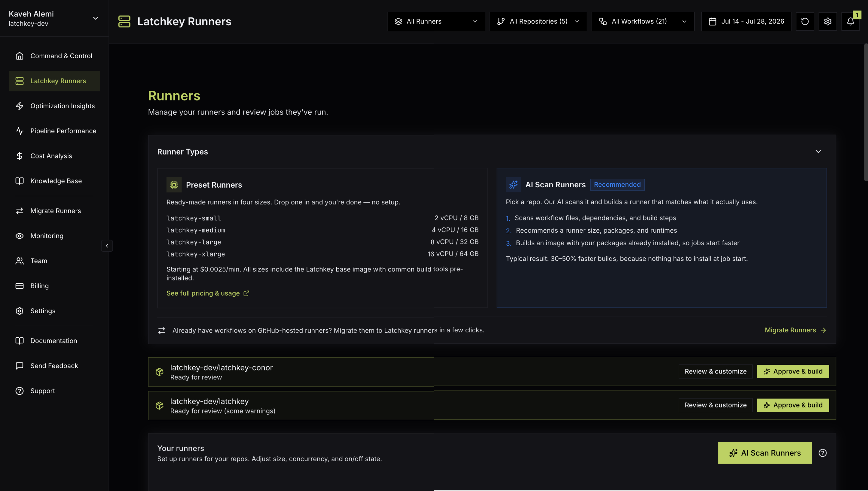Open Optimization Insights page
The height and width of the screenshot is (491, 868).
54,106
